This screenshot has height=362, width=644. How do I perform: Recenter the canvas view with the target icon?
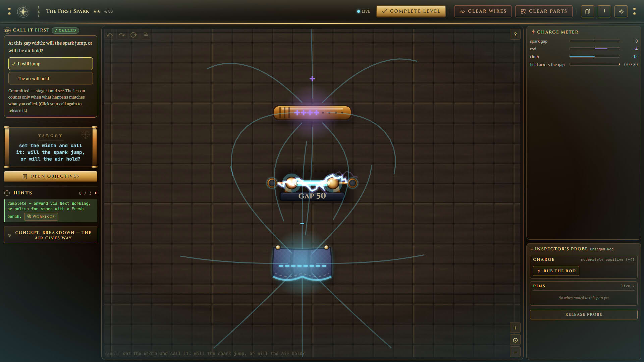[x=515, y=340]
